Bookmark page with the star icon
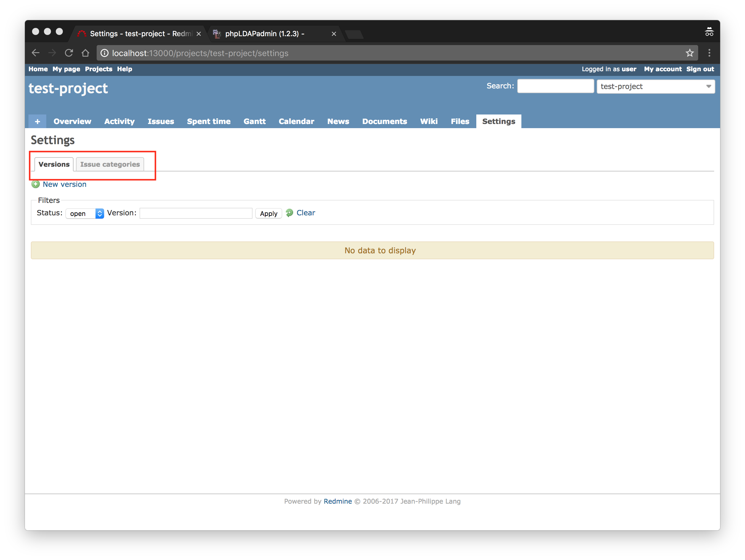 coord(690,53)
